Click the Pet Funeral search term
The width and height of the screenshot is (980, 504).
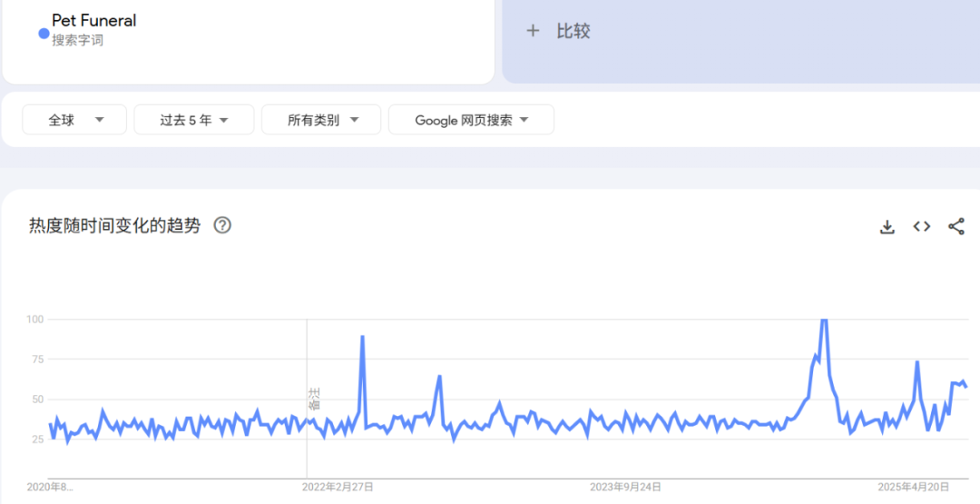[x=93, y=21]
